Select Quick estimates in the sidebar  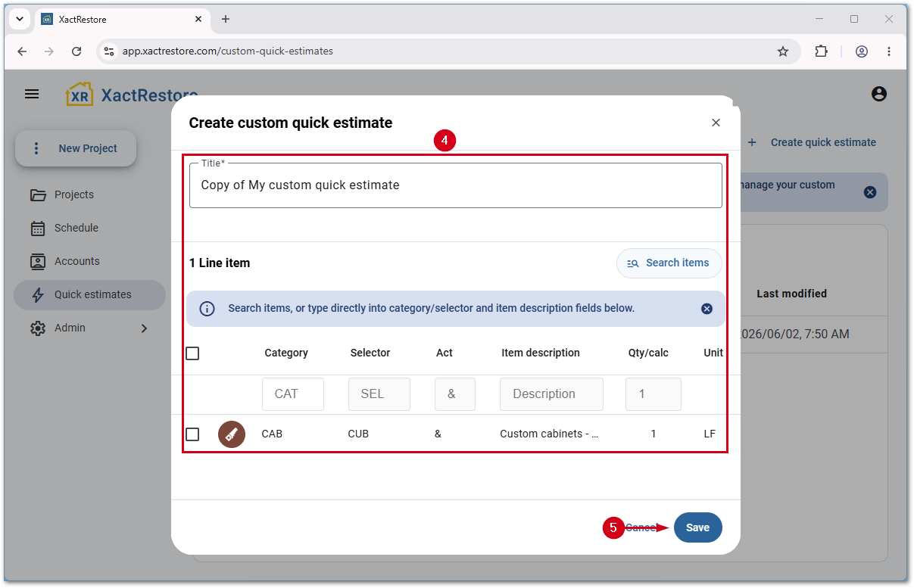click(x=89, y=294)
